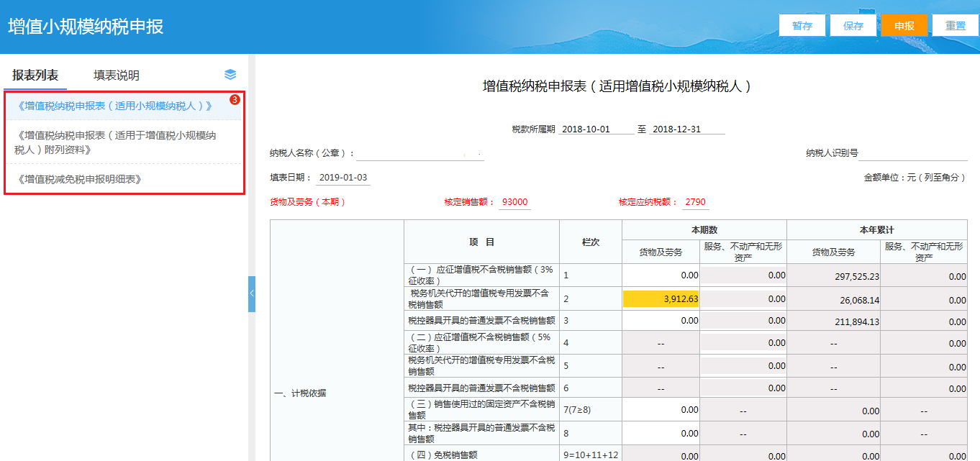
Task: Click the 重置 button
Action: (955, 24)
